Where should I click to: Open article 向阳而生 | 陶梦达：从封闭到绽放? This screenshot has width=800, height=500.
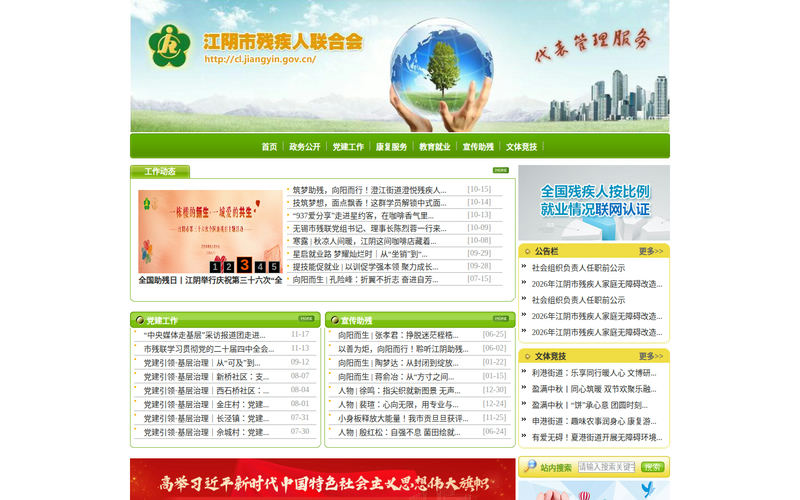point(398,363)
